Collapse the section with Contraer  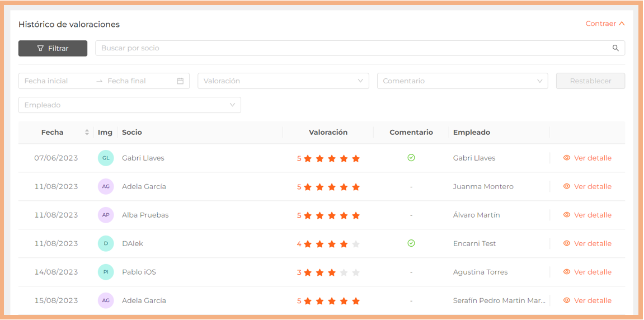coord(605,24)
